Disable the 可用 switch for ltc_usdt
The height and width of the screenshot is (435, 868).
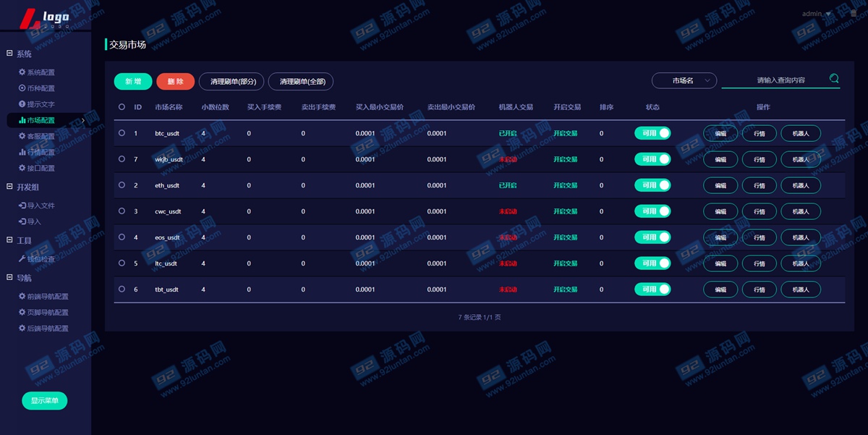652,263
